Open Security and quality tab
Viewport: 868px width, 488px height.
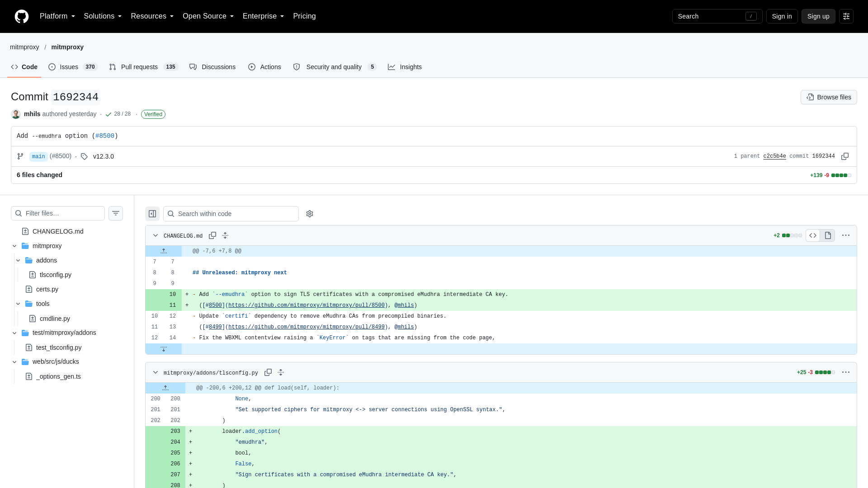point(335,67)
